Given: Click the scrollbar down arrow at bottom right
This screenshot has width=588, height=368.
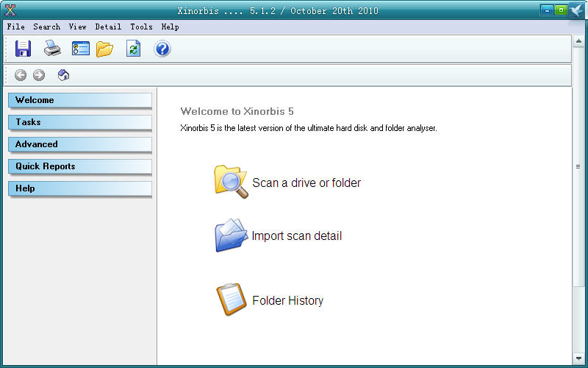Looking at the screenshot, I should tap(578, 358).
